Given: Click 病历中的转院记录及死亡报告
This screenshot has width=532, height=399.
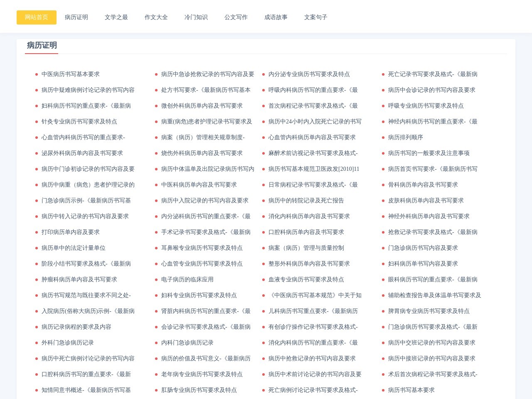Looking at the screenshot, I should pyautogui.click(x=306, y=201).
